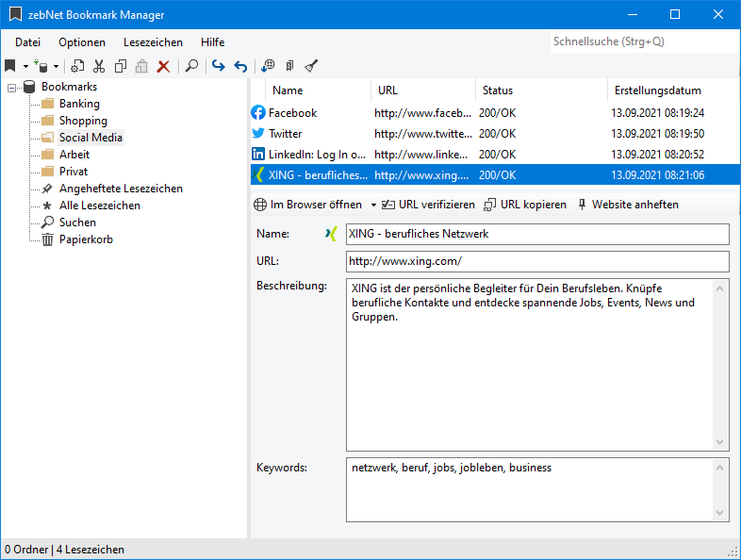Open the Suchen tree entry
This screenshot has height=560, width=741.
(x=77, y=222)
